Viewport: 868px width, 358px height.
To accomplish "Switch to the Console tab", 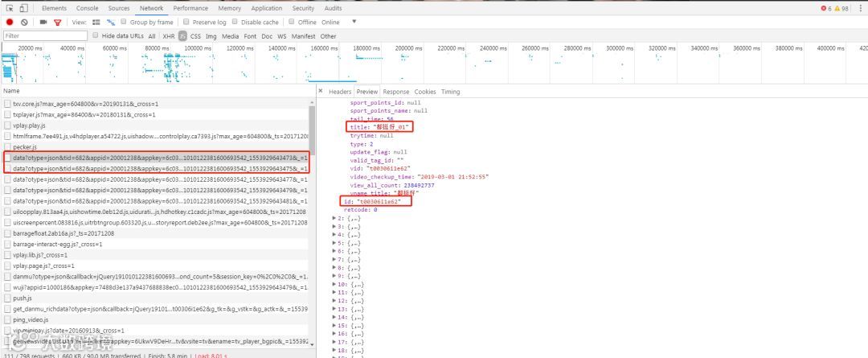I will click(x=88, y=8).
